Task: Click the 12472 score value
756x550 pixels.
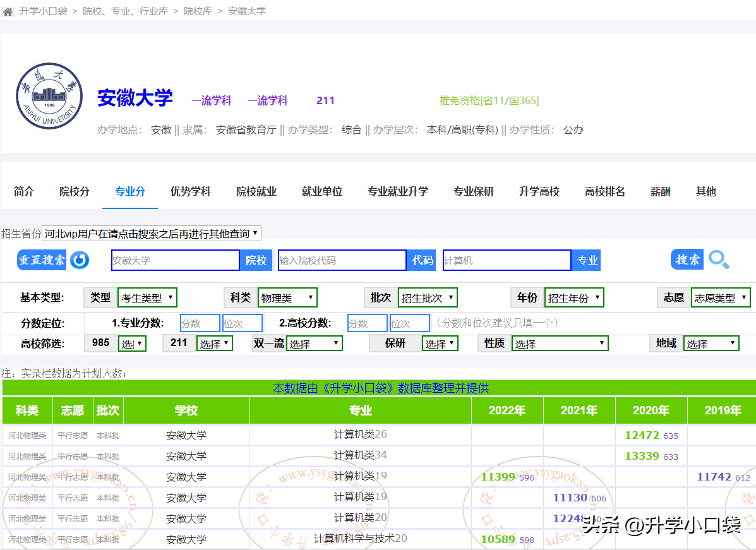Action: click(x=642, y=435)
